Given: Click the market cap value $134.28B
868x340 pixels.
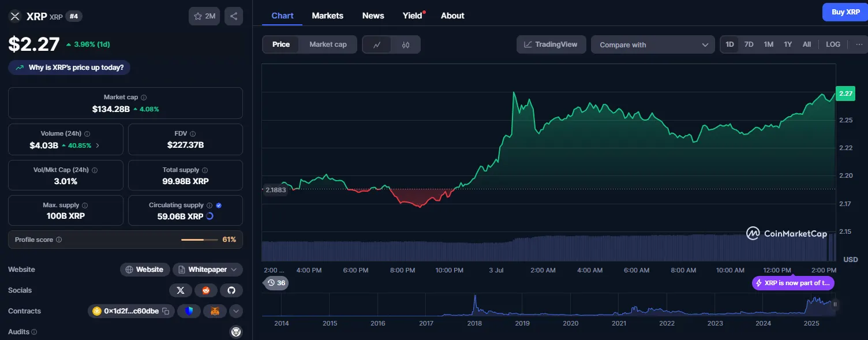Looking at the screenshot, I should point(111,109).
